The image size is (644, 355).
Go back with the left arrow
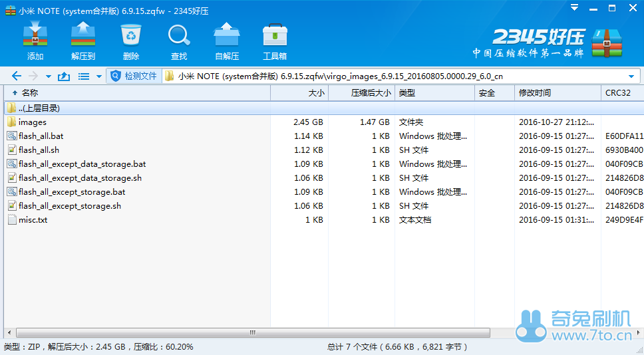coord(17,76)
